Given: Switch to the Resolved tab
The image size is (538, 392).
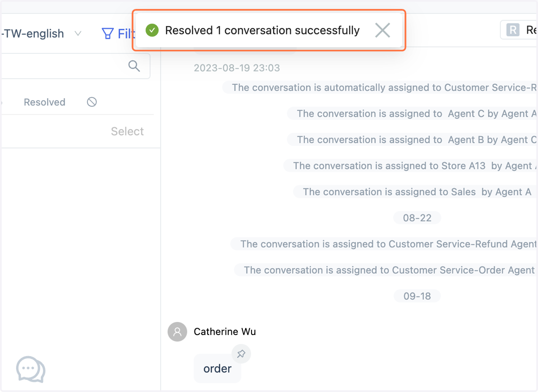Looking at the screenshot, I should tap(44, 102).
